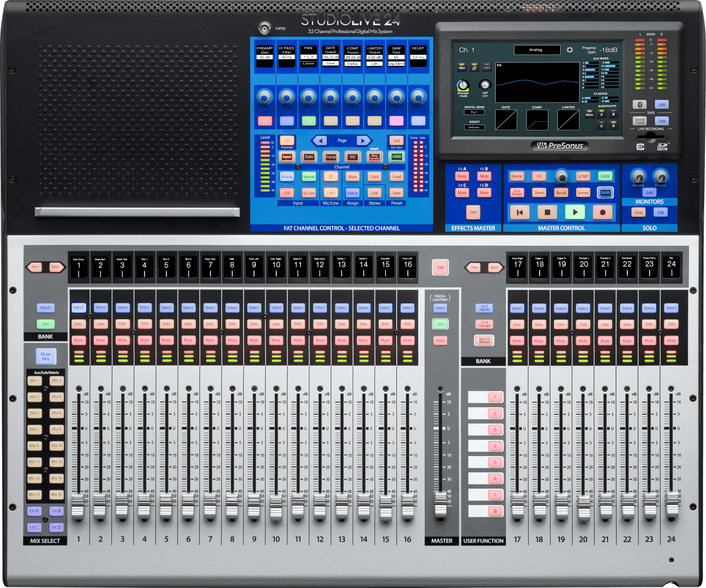Click the Master Control value encoder knob

point(561,176)
